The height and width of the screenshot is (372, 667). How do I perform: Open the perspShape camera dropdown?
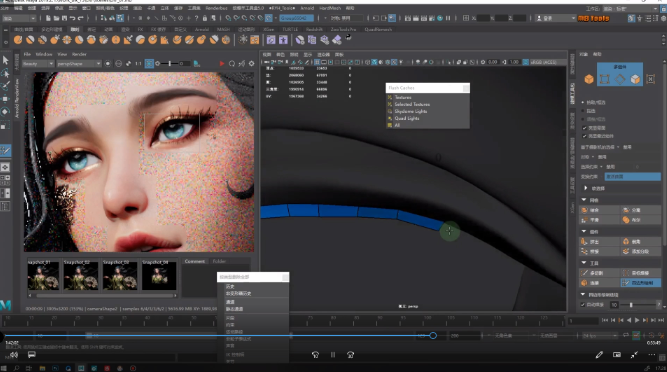pyautogui.click(x=79, y=64)
